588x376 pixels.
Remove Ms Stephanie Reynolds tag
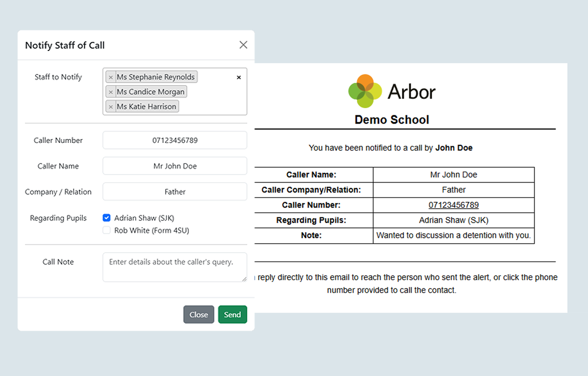coord(111,77)
